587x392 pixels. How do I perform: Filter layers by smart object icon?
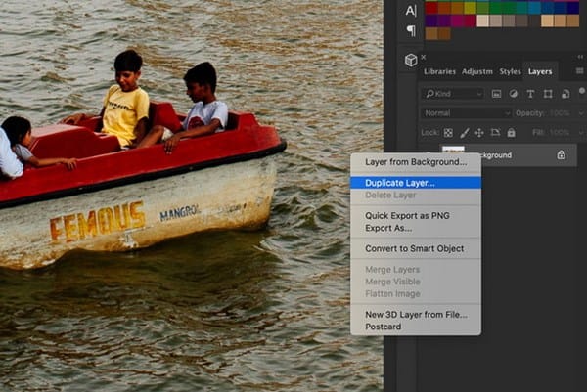click(563, 94)
